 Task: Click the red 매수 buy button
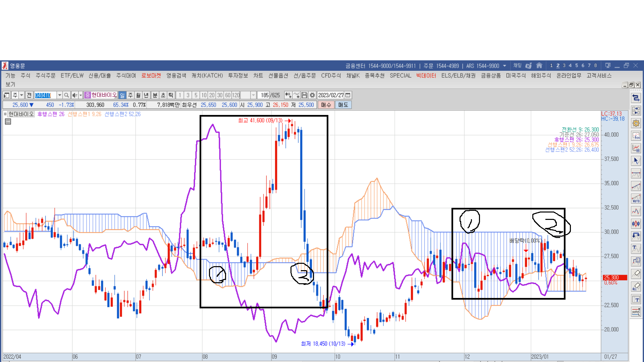(x=326, y=105)
